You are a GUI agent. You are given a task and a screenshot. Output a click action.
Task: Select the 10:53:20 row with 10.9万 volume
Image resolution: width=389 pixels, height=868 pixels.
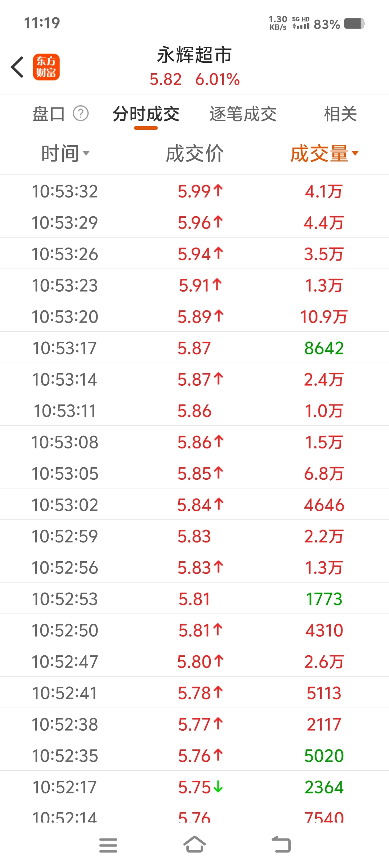pos(194,316)
